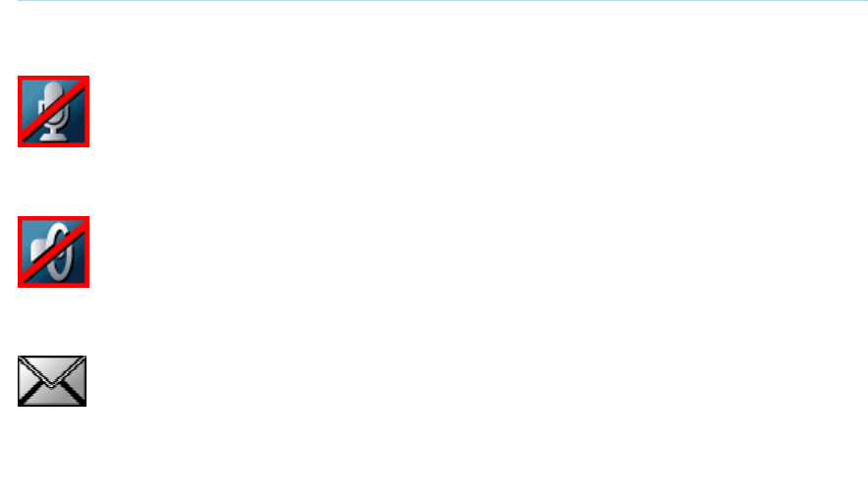This screenshot has width=868, height=499.
Task: Select the mail envelope below the speaker
Action: pos(52,381)
